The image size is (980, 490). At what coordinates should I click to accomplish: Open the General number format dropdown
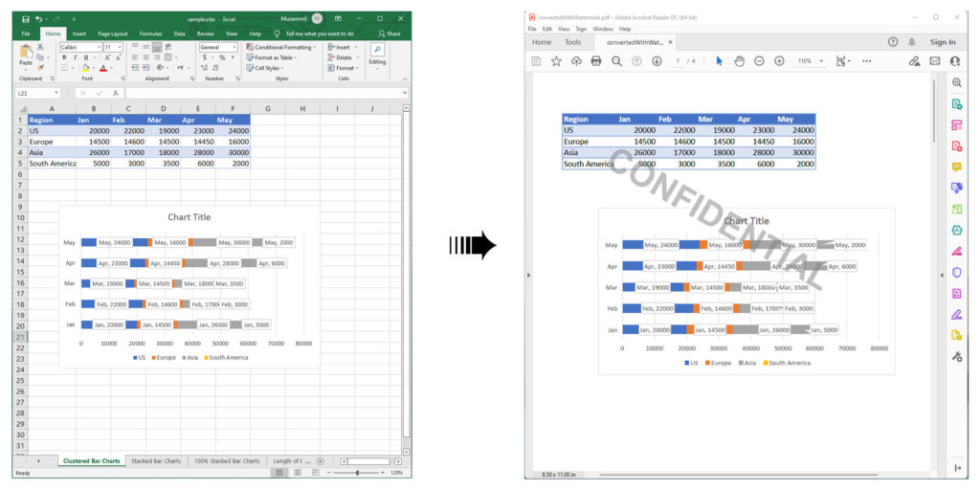tap(234, 47)
